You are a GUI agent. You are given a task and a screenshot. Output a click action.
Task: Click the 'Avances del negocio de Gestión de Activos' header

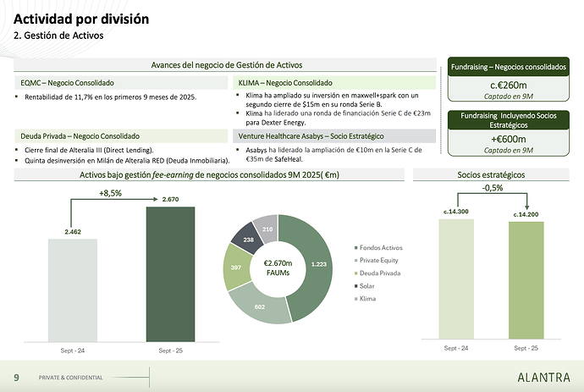pyautogui.click(x=227, y=65)
